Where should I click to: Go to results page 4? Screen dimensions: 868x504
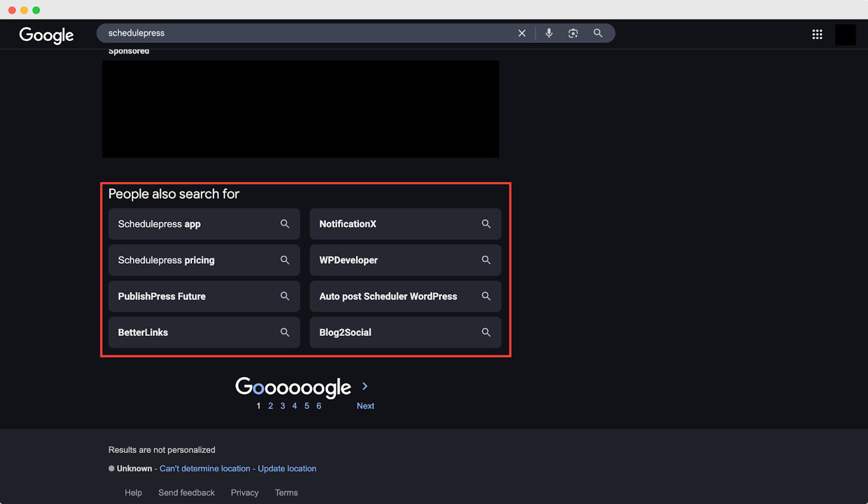295,406
